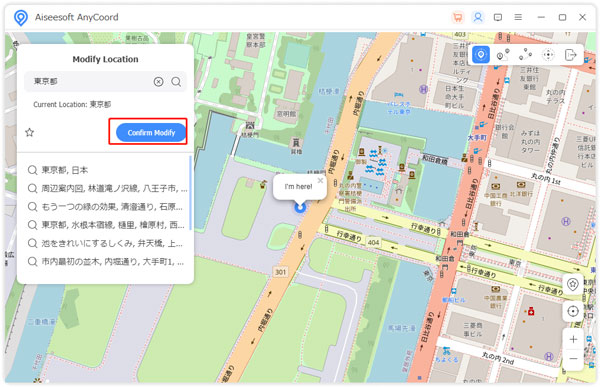Add location to favorites with star
This screenshot has height=387, width=600.
(x=29, y=132)
